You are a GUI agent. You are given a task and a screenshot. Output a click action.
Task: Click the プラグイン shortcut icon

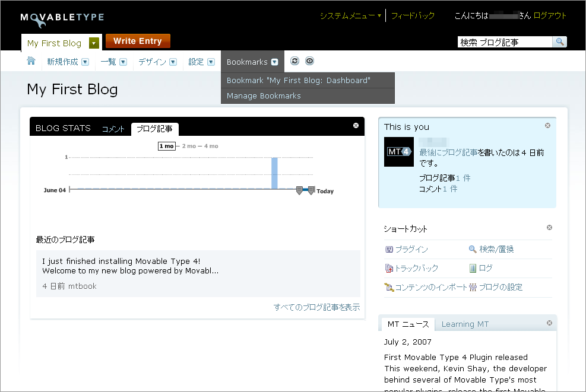pyautogui.click(x=389, y=250)
